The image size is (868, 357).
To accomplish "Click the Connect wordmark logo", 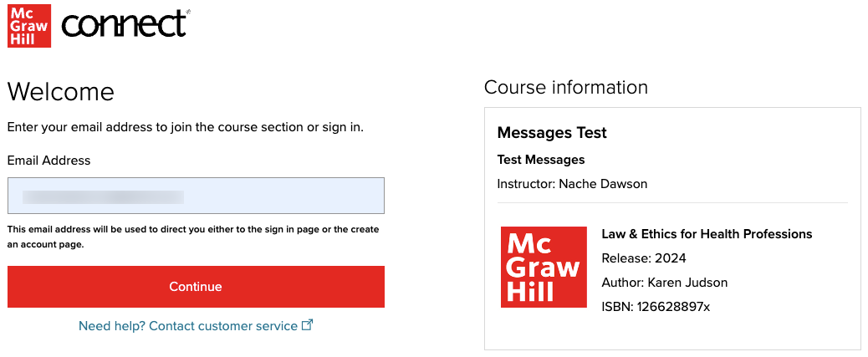I will (125, 25).
